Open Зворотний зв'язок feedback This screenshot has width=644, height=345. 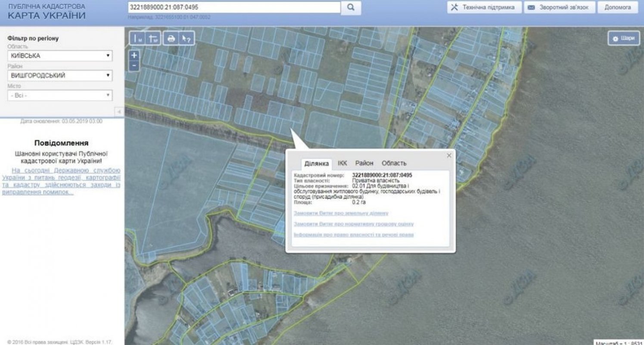click(x=560, y=7)
